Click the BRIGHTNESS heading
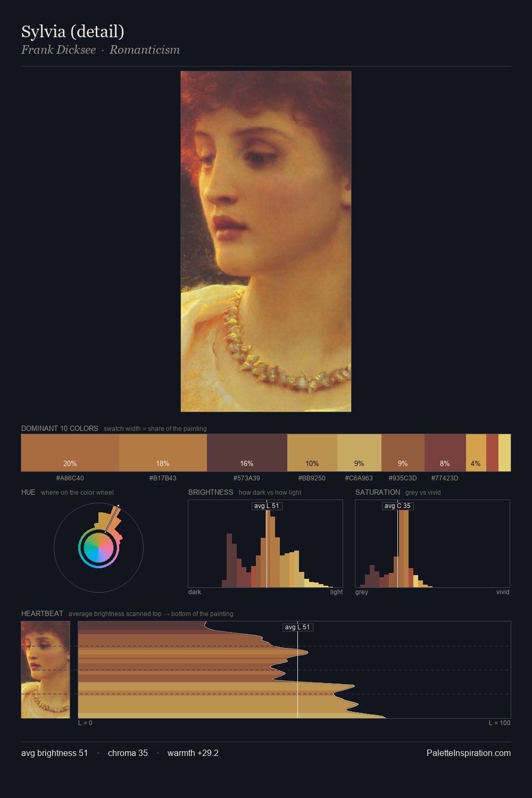The image size is (532, 798). 211,492
